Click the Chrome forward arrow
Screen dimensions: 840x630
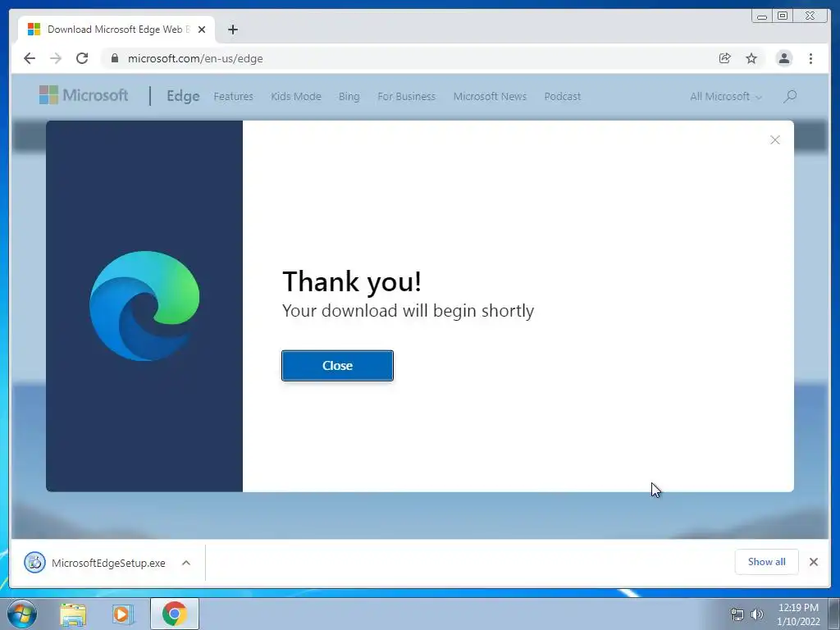coord(56,58)
